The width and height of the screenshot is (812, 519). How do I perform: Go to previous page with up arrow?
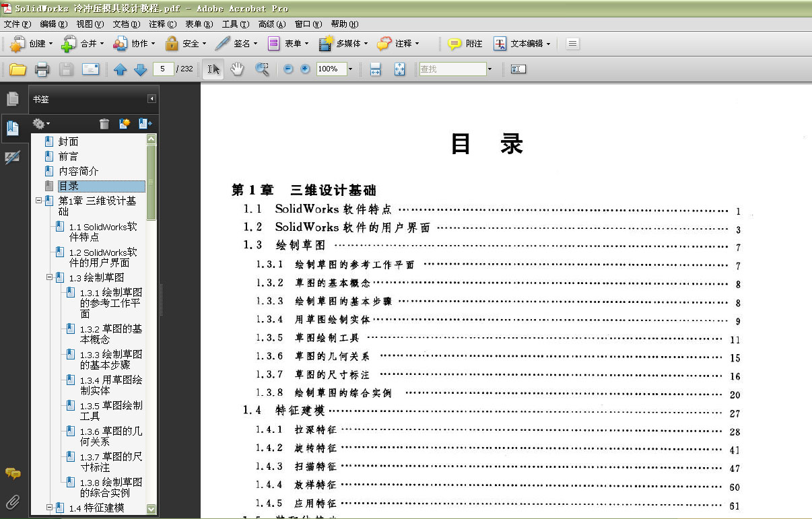click(x=121, y=69)
